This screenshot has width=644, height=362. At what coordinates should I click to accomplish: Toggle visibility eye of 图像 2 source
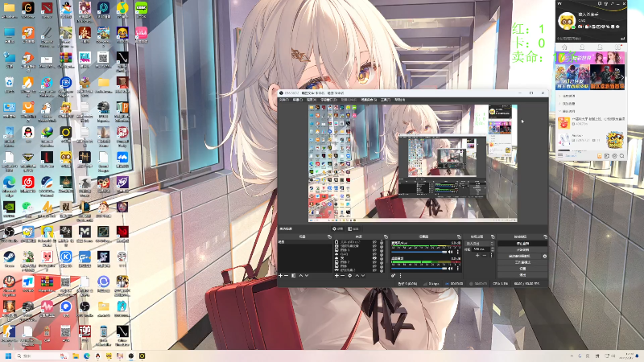pos(374,262)
